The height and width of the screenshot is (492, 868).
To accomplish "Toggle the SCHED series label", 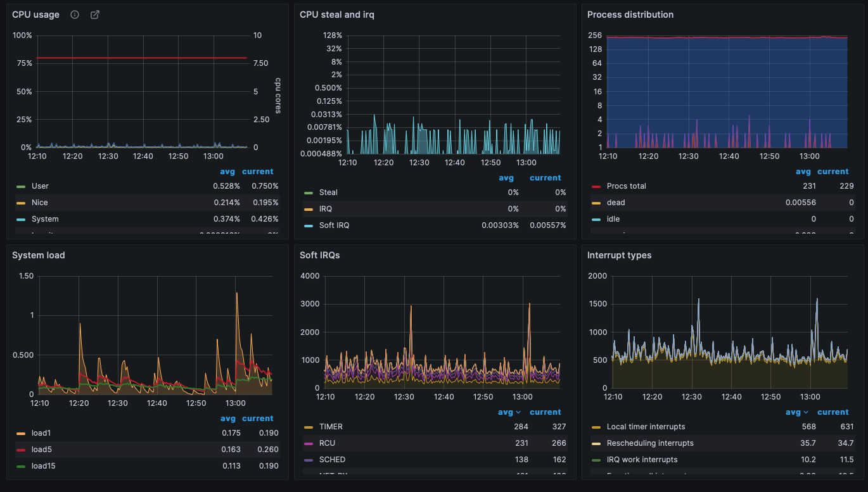I will (x=332, y=460).
